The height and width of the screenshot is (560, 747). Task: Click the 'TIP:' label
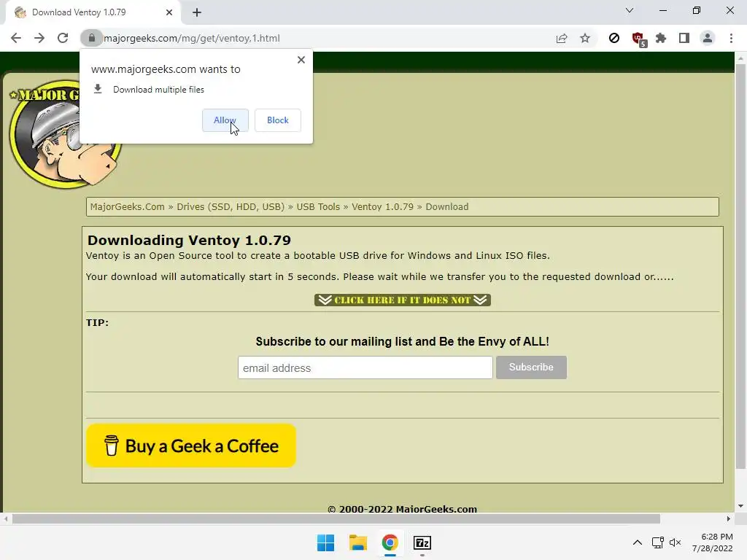(x=97, y=322)
